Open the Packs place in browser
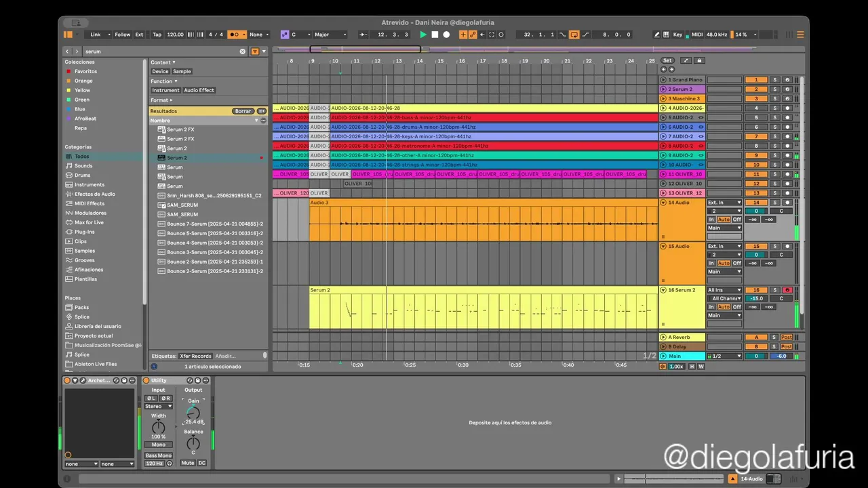868x488 pixels. coord(81,308)
